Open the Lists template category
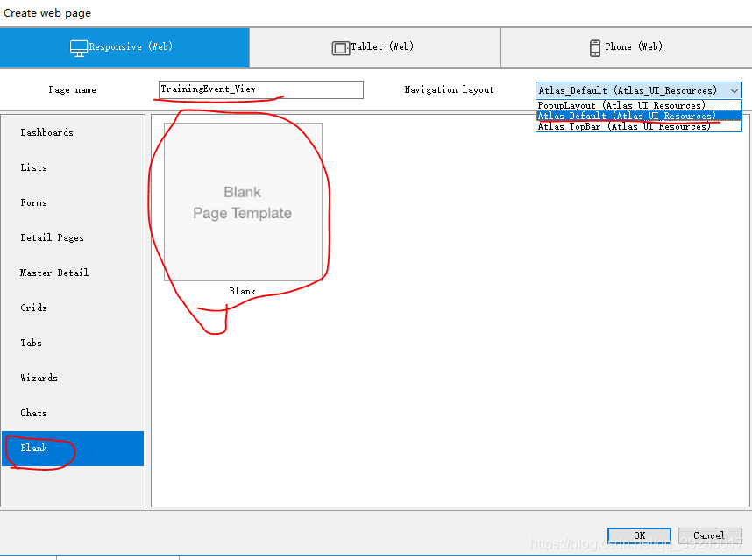The image size is (752, 560). coord(34,168)
